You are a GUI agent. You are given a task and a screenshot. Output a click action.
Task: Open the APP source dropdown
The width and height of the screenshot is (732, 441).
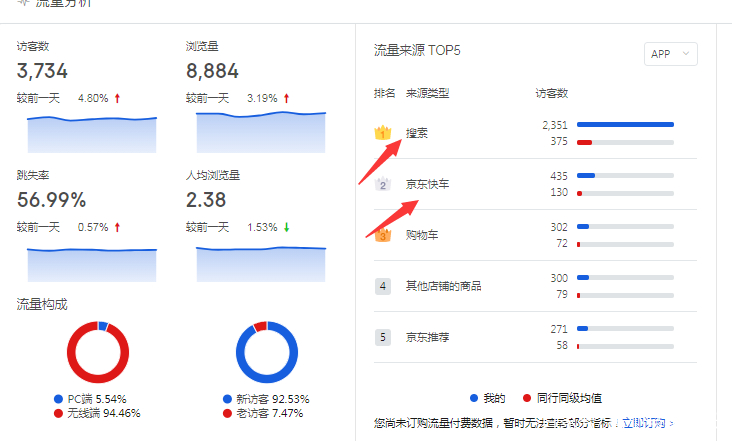(670, 54)
